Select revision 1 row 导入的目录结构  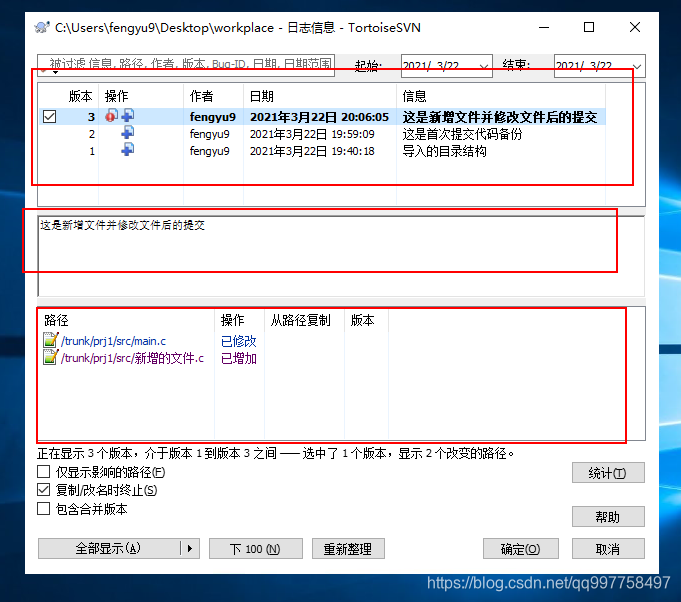coord(322,151)
